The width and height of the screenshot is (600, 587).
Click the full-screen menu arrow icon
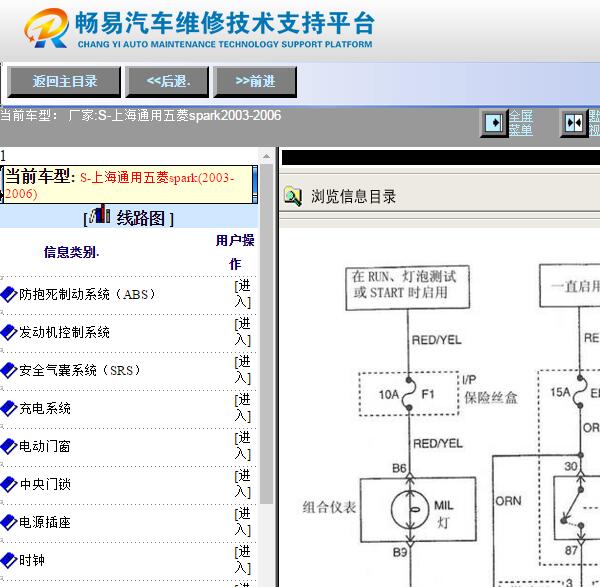(494, 123)
